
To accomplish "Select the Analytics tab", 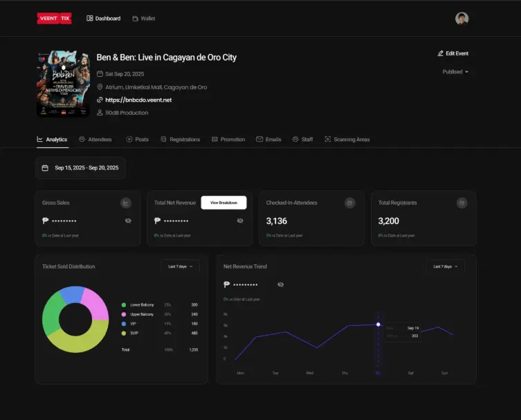I will click(x=52, y=139).
